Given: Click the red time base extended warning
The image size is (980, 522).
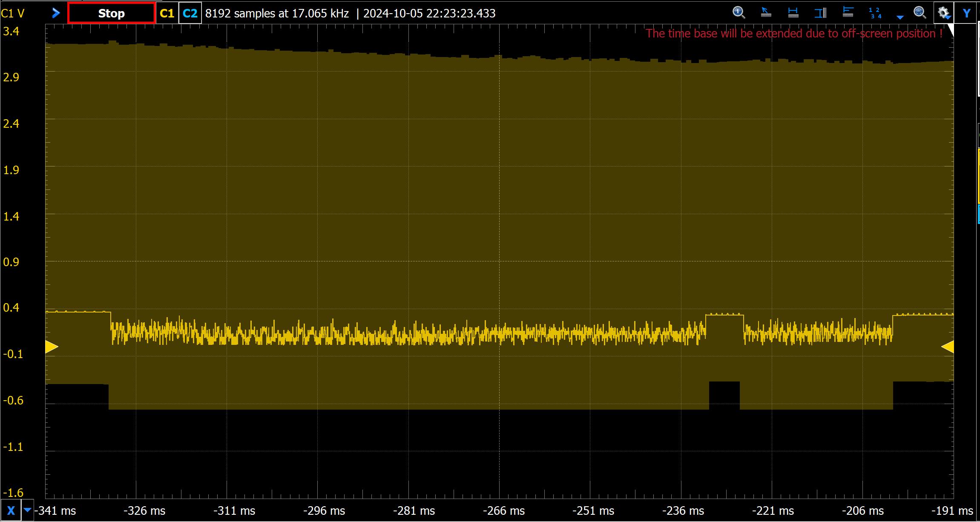Looking at the screenshot, I should point(794,33).
